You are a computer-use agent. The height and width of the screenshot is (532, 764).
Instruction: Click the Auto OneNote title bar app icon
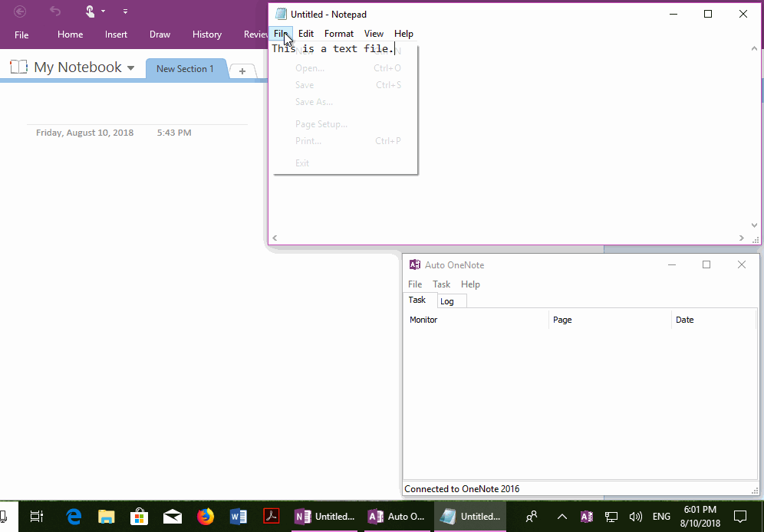[414, 264]
